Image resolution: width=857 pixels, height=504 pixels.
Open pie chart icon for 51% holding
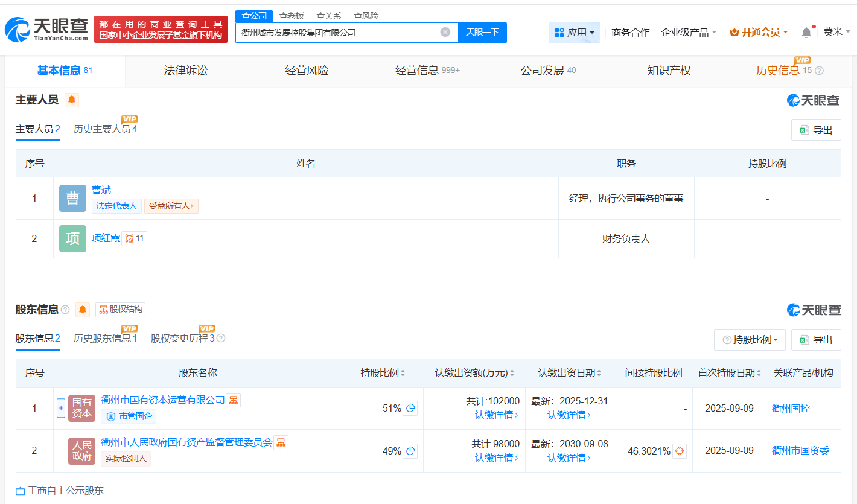(410, 409)
